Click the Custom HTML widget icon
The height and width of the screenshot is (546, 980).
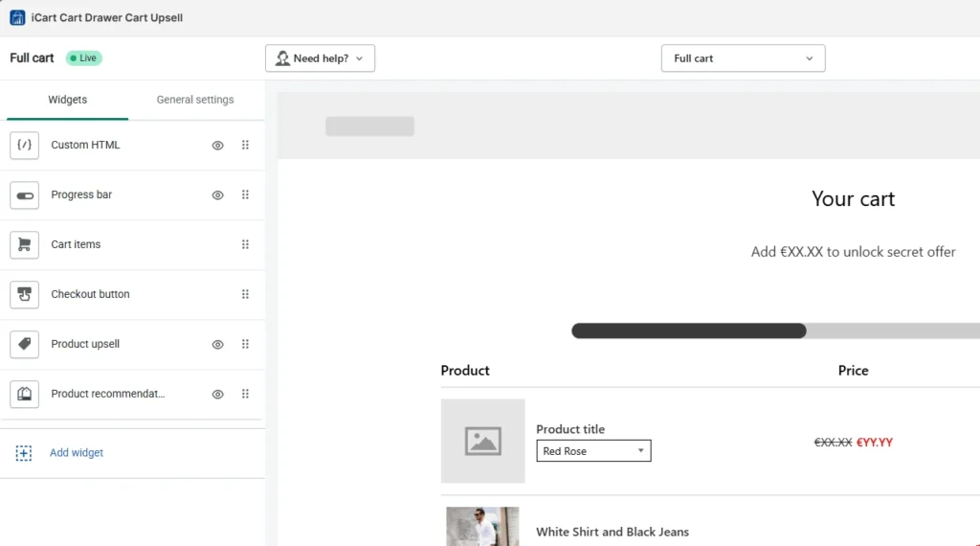pyautogui.click(x=25, y=146)
